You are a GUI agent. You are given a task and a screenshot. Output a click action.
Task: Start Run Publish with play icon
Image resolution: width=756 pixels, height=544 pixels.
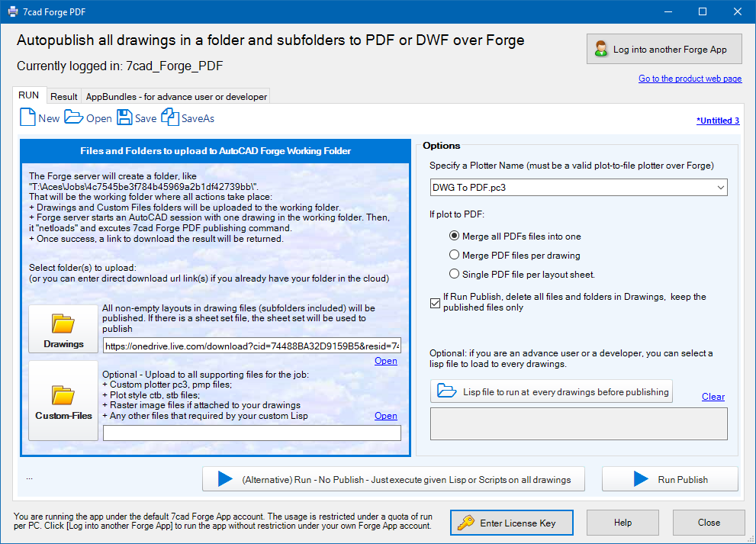coord(670,479)
